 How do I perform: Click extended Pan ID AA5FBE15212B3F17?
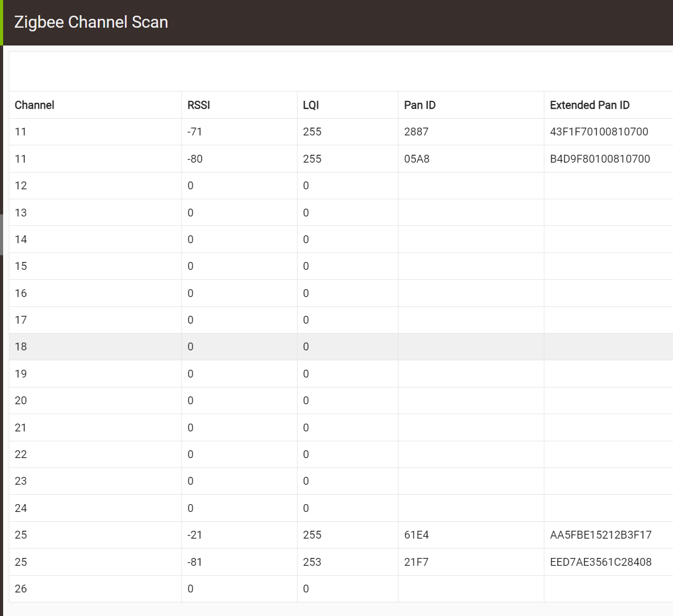(x=601, y=535)
